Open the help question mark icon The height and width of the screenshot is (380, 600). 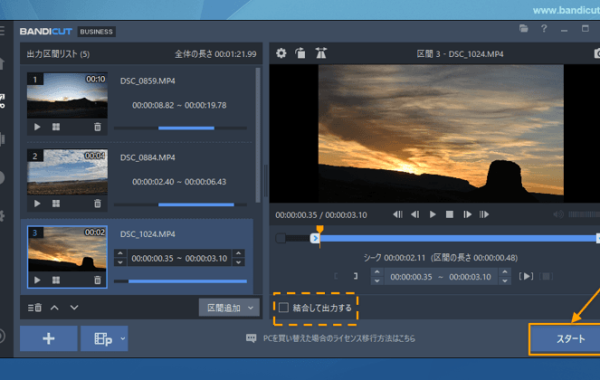coord(544,29)
